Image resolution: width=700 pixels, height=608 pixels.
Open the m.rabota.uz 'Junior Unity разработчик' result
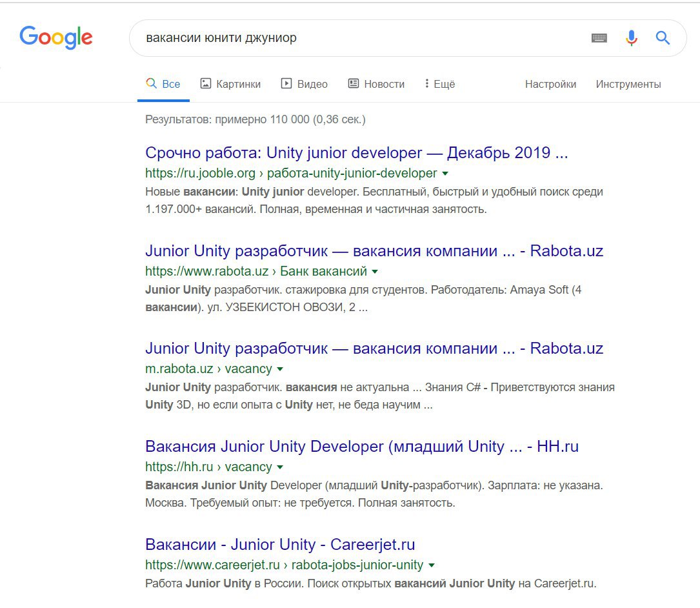click(374, 348)
